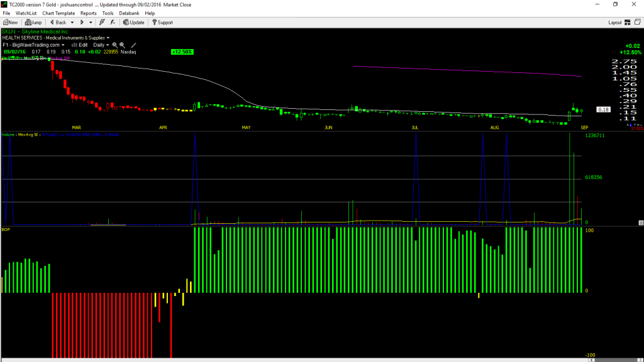Open the Tools menu
This screenshot has height=362, width=644.
(108, 13)
